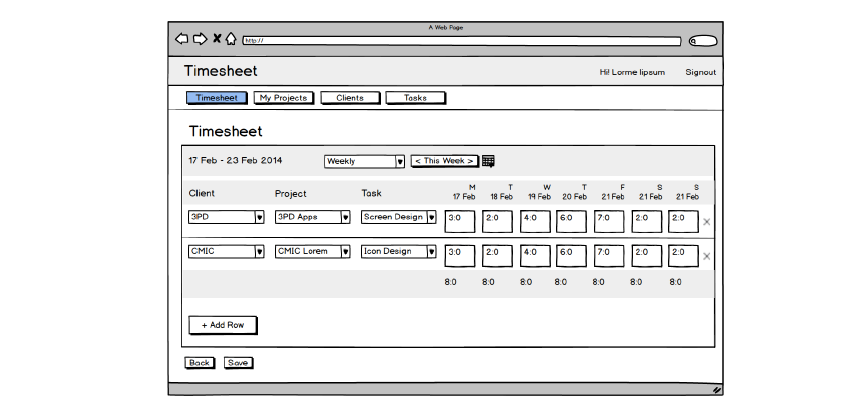
Task: Delete the CMIC timesheet row
Action: [707, 257]
